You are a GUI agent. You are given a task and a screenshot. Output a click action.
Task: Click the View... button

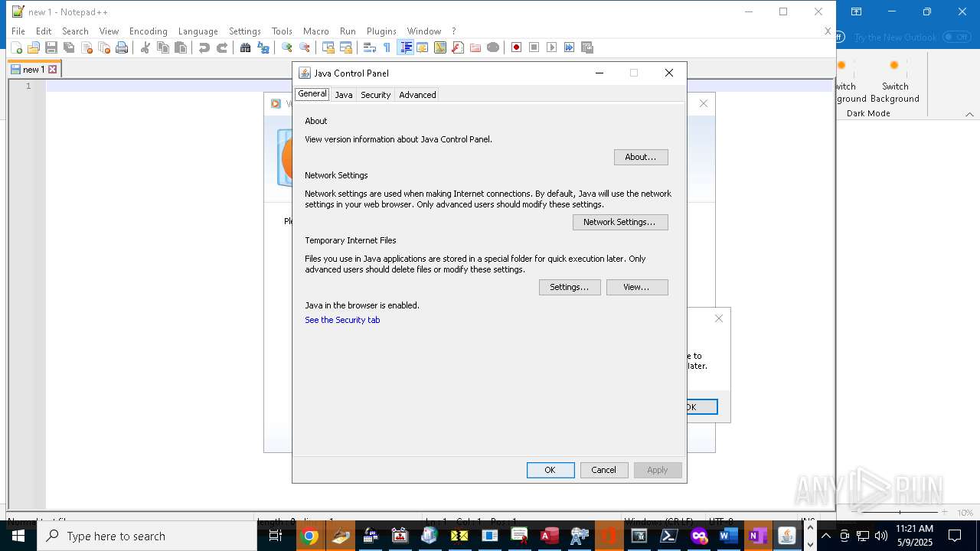point(637,287)
